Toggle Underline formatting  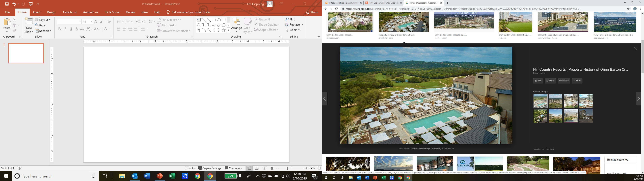[x=71, y=29]
